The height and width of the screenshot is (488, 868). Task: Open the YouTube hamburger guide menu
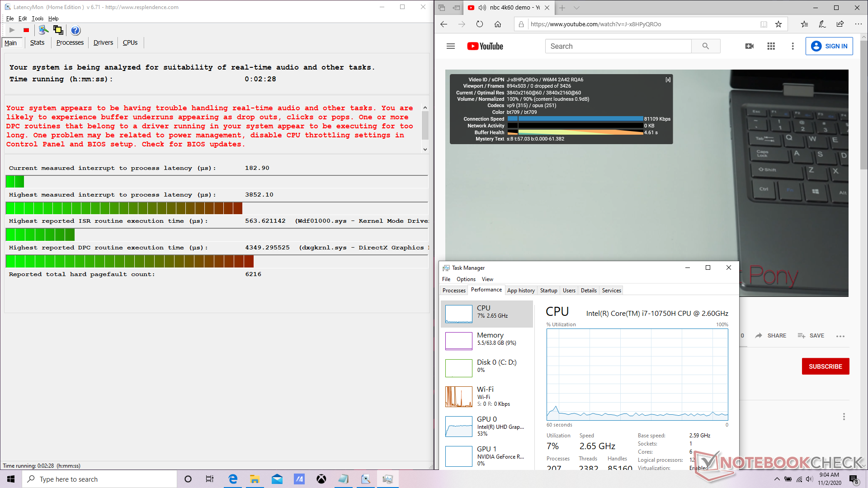pyautogui.click(x=451, y=46)
